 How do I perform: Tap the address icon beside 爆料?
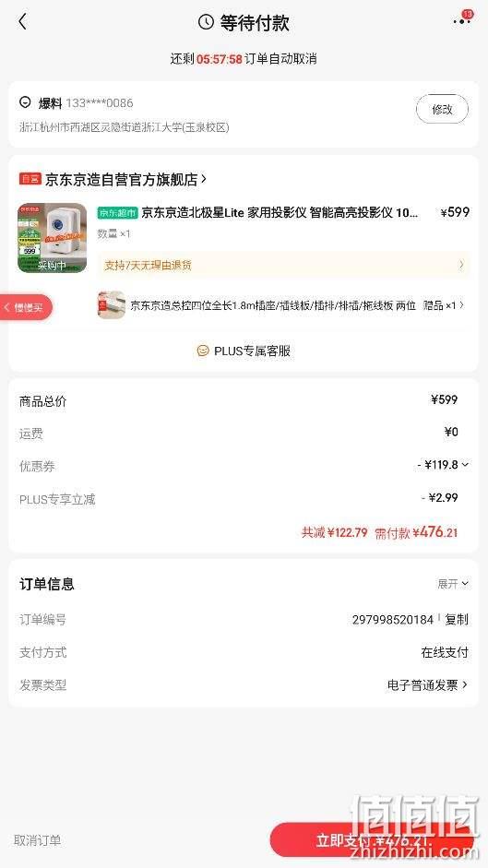(x=25, y=102)
